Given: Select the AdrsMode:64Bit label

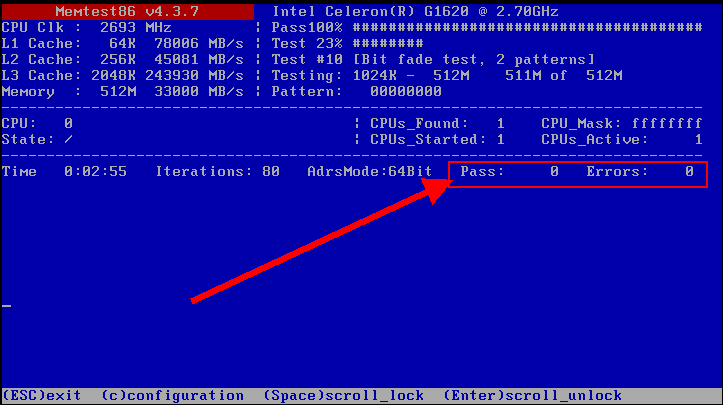Looking at the screenshot, I should tap(369, 172).
